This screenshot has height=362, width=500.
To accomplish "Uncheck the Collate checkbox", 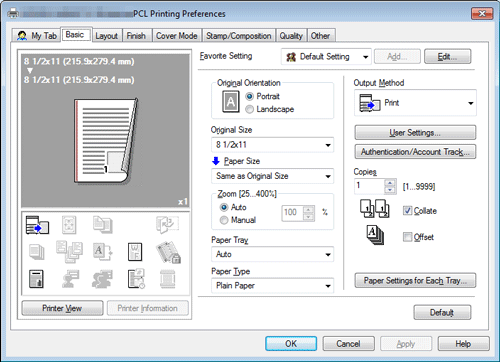I will point(407,211).
